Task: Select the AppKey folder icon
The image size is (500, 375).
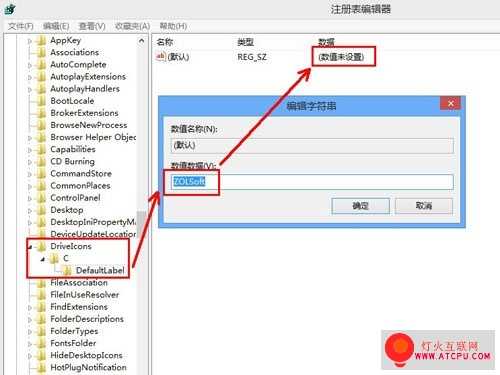Action: [41, 40]
